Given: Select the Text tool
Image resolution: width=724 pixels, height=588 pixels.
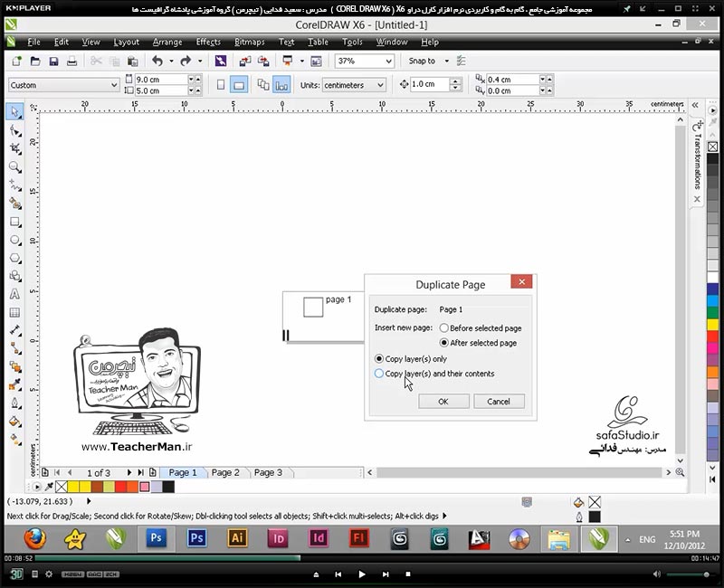Looking at the screenshot, I should pyautogui.click(x=14, y=294).
